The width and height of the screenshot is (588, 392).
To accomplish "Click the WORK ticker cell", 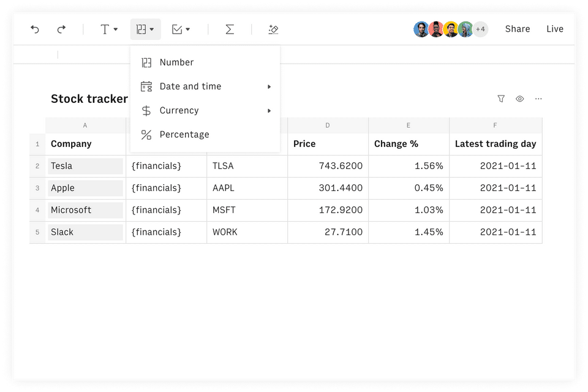I will tap(247, 232).
